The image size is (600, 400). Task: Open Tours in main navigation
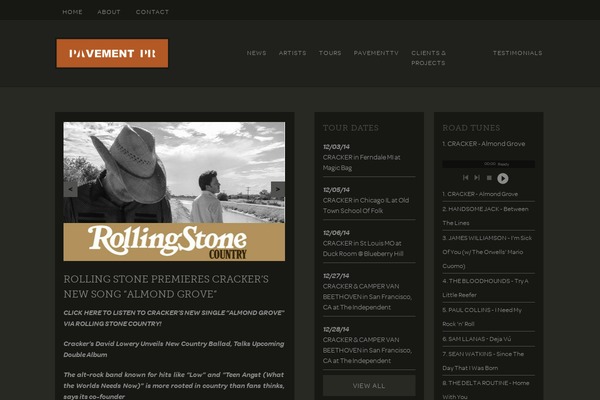[x=330, y=53]
